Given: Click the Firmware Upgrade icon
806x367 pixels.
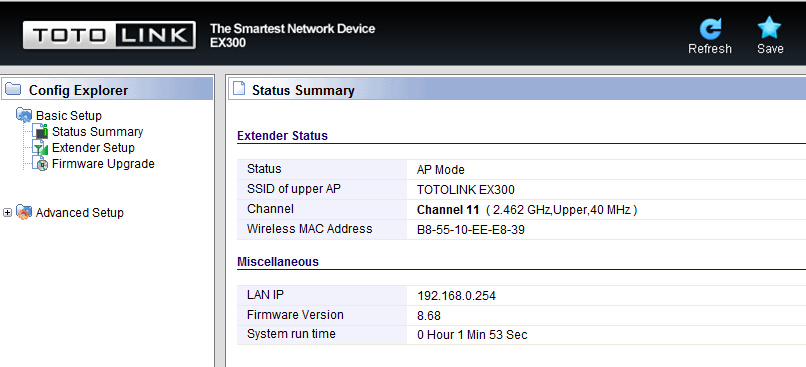Looking at the screenshot, I should pyautogui.click(x=41, y=164).
